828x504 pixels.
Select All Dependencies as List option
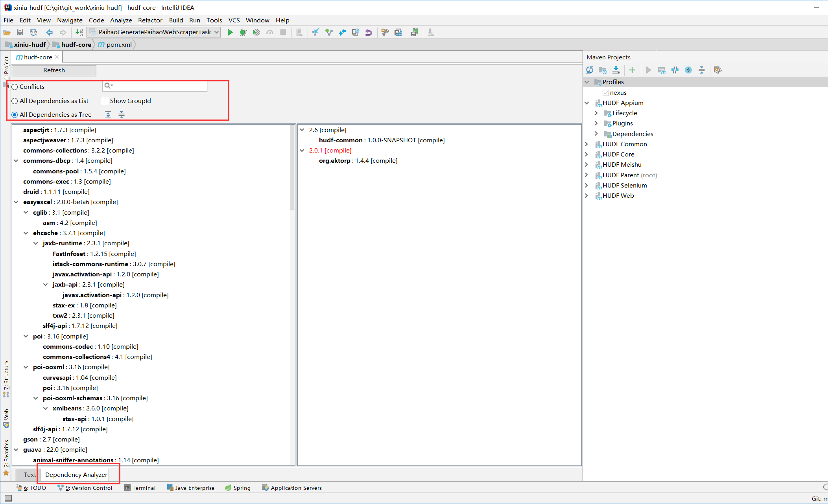(15, 101)
